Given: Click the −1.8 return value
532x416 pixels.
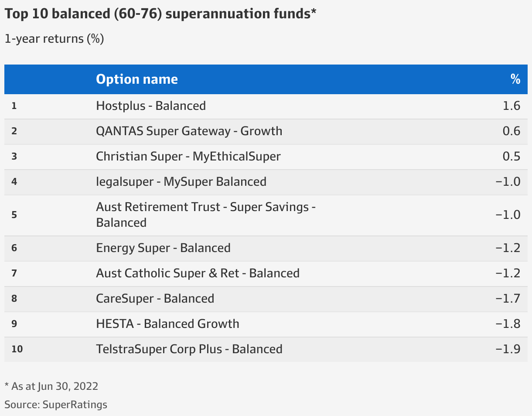Looking at the screenshot, I should pos(508,324).
